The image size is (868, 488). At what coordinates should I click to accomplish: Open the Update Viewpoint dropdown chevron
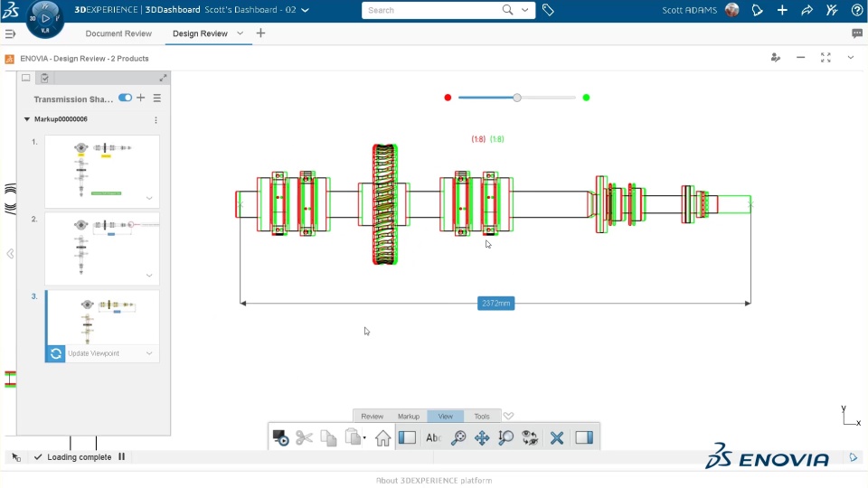149,353
